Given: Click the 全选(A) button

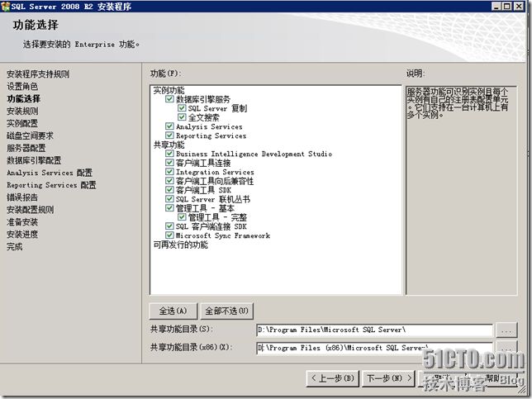Looking at the screenshot, I should tap(173, 311).
